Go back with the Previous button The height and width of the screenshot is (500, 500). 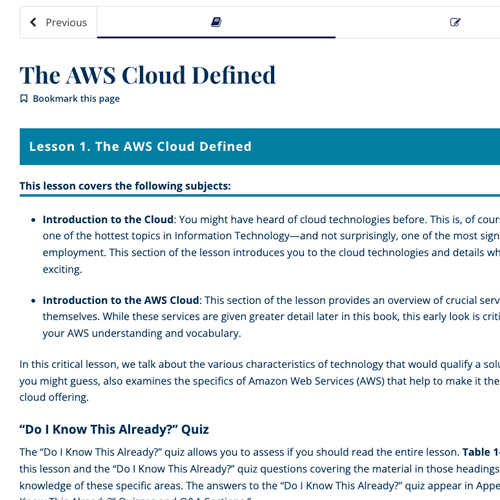pyautogui.click(x=58, y=22)
